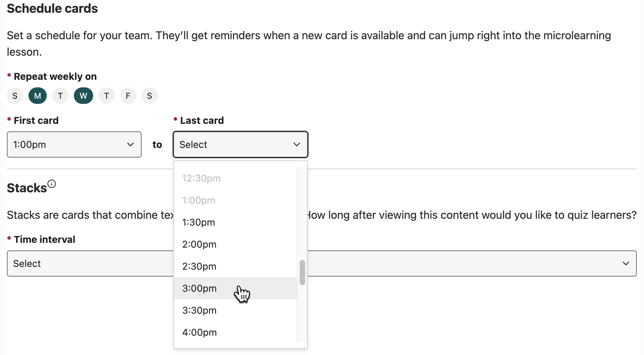Toggle Sunday in the weekly repeat
The height and width of the screenshot is (355, 644).
15,96
